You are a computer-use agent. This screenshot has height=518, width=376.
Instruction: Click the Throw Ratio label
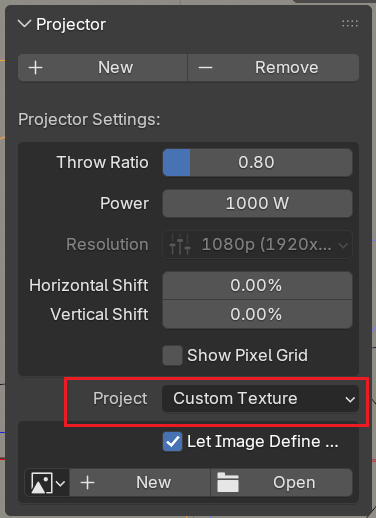pyautogui.click(x=103, y=163)
